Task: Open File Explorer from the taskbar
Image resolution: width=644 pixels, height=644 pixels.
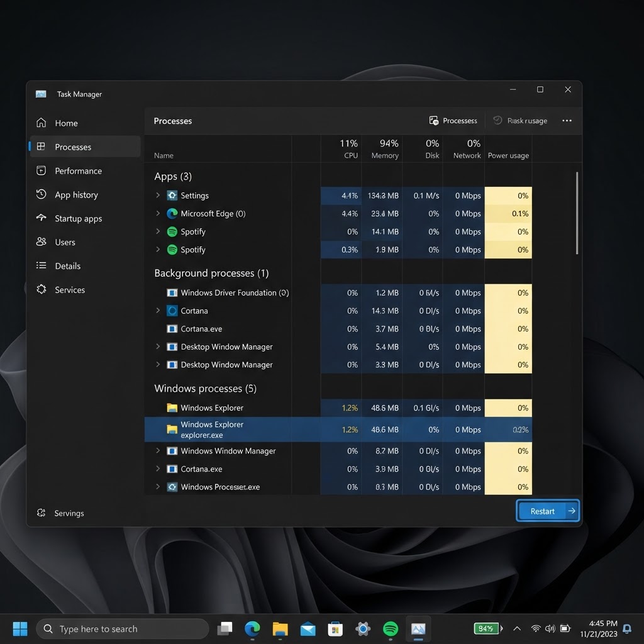Action: 280,628
